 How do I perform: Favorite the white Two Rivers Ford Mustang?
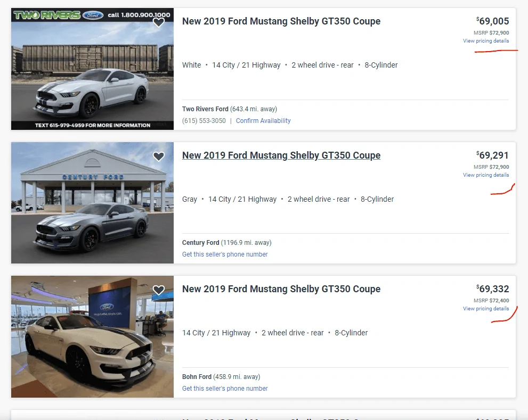pos(159,22)
